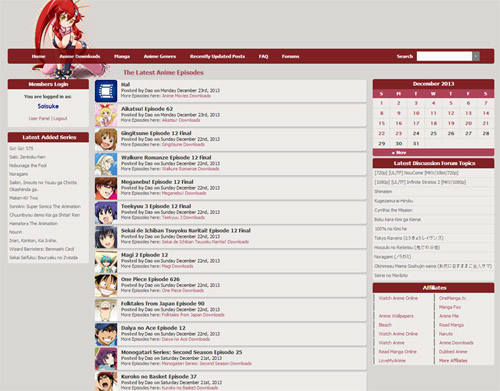Screen dimensions: 500x391
Task: Open Anime Genres in navigation bar
Action: tap(160, 56)
